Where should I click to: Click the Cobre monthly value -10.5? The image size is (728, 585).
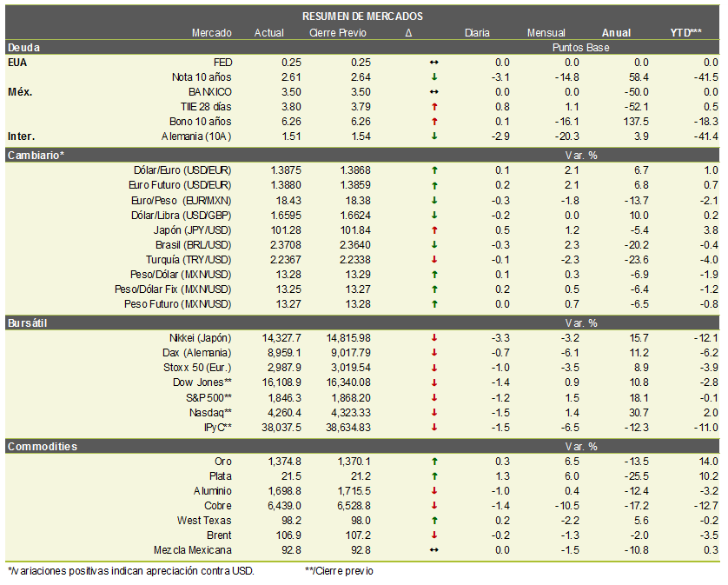coord(567,506)
